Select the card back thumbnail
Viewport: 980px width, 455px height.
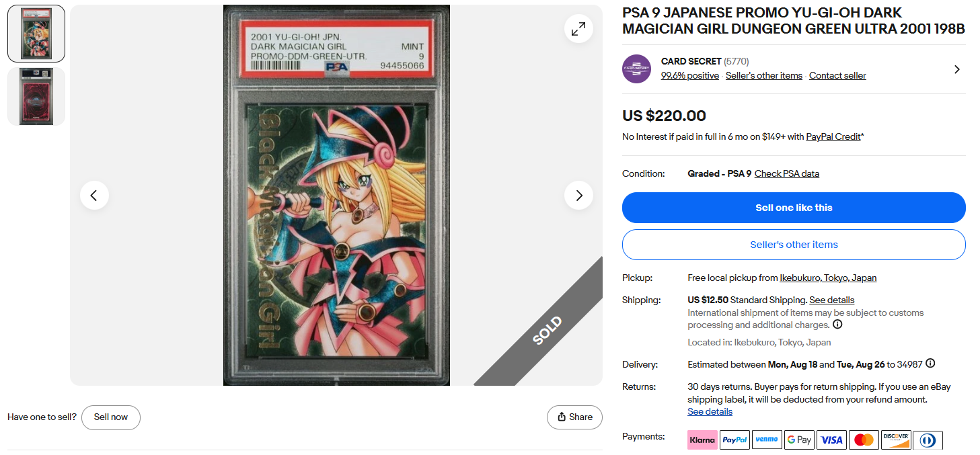36,96
